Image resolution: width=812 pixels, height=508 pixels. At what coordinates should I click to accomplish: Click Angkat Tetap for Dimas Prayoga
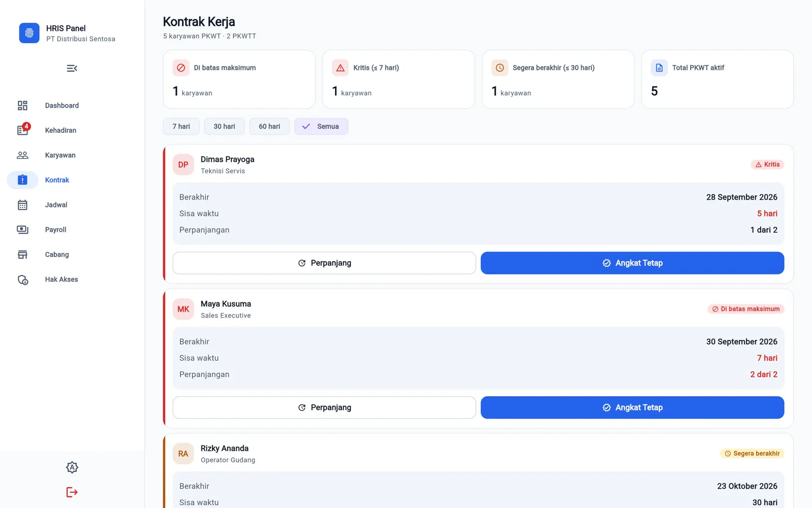(x=632, y=263)
